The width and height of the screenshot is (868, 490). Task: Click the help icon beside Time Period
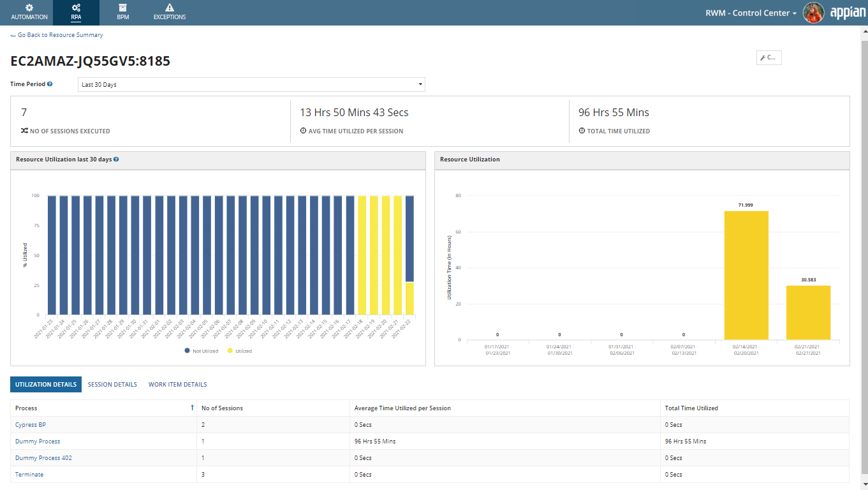[x=50, y=84]
